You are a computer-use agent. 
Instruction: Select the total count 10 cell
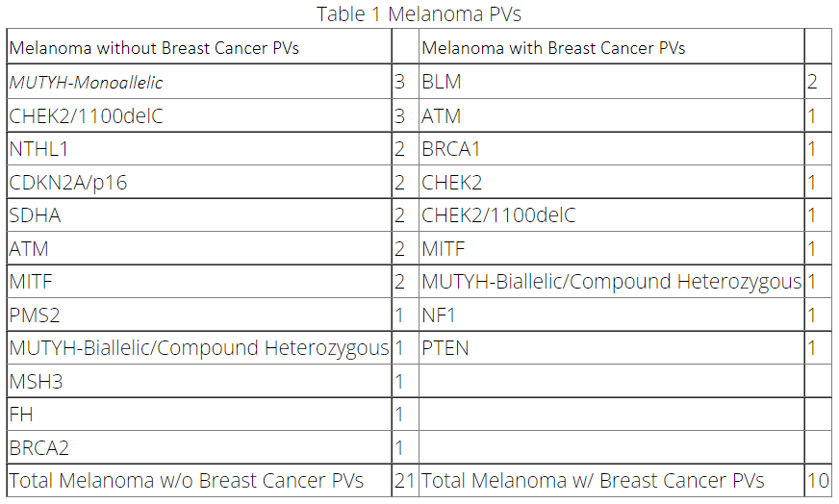817,480
